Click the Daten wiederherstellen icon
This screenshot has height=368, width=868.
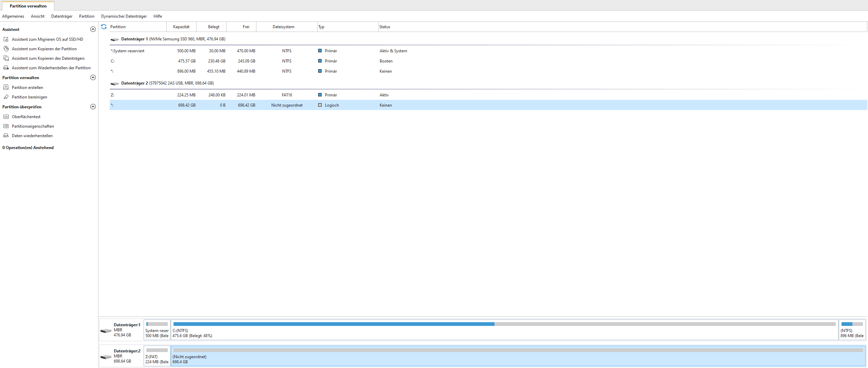click(6, 135)
